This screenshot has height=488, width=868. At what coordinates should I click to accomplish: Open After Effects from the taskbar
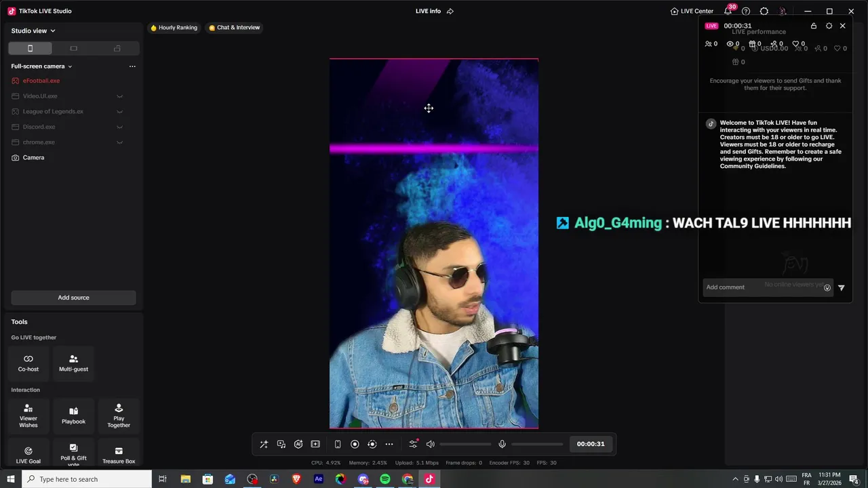coord(319,479)
